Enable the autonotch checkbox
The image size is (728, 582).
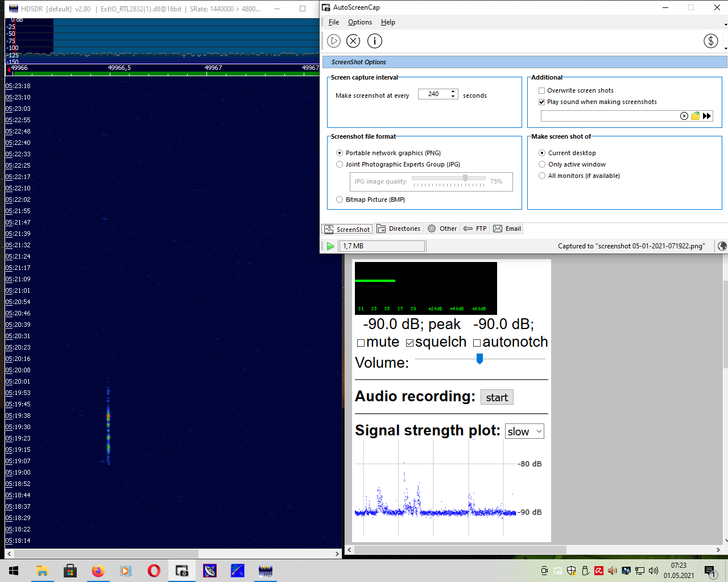477,343
